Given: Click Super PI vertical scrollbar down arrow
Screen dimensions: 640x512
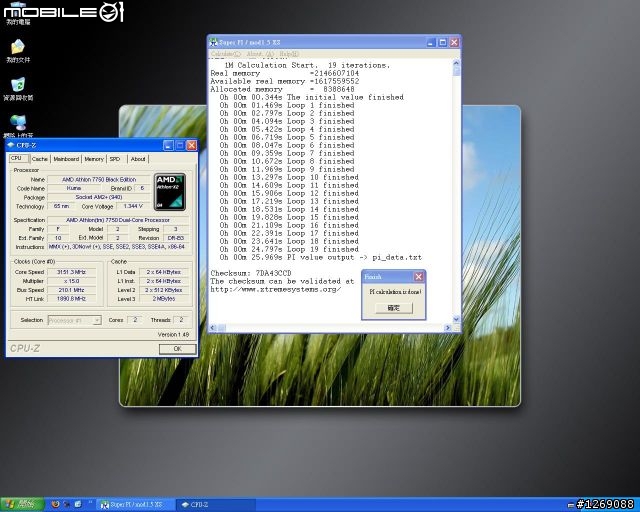Looking at the screenshot, I should point(456,319).
